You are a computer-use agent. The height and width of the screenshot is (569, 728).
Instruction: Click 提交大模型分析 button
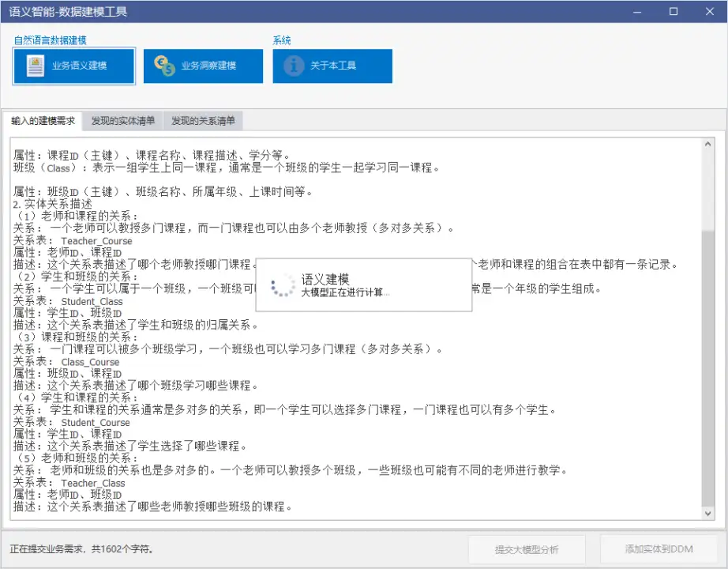click(x=527, y=549)
